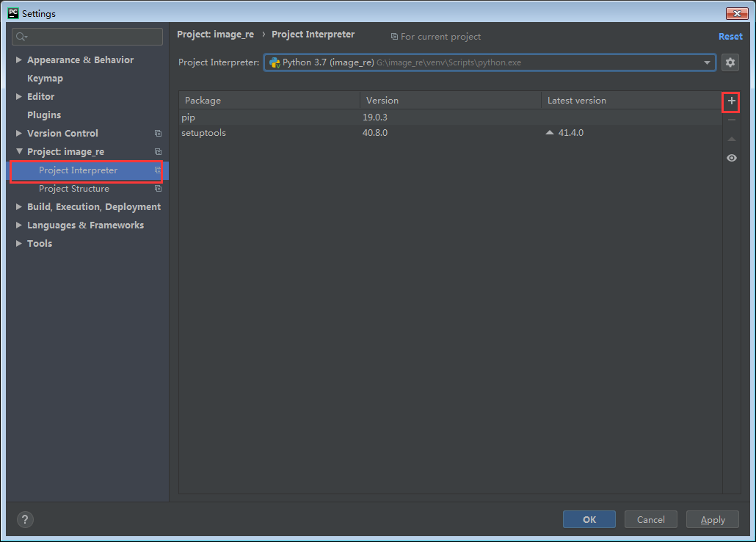756x542 pixels.
Task: Click the Reset link
Action: tap(730, 37)
